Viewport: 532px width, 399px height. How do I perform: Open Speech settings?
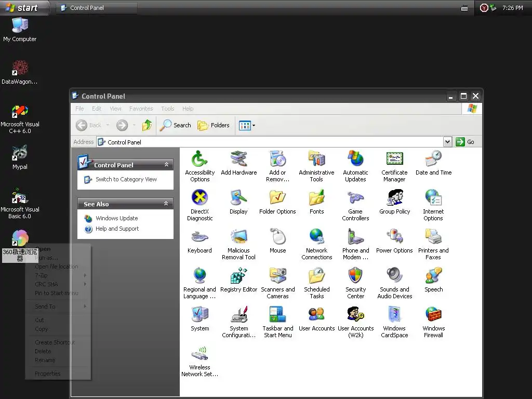pos(433,281)
